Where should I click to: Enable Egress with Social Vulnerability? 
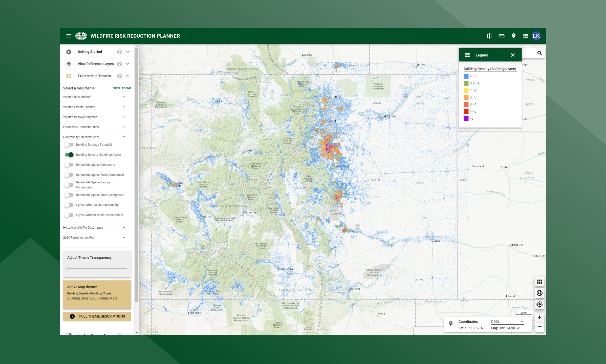point(69,205)
